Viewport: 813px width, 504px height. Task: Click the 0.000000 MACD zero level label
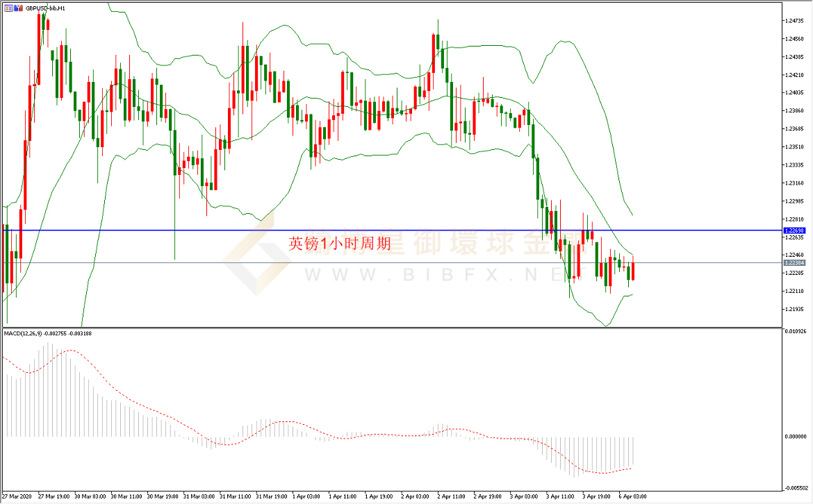point(794,437)
